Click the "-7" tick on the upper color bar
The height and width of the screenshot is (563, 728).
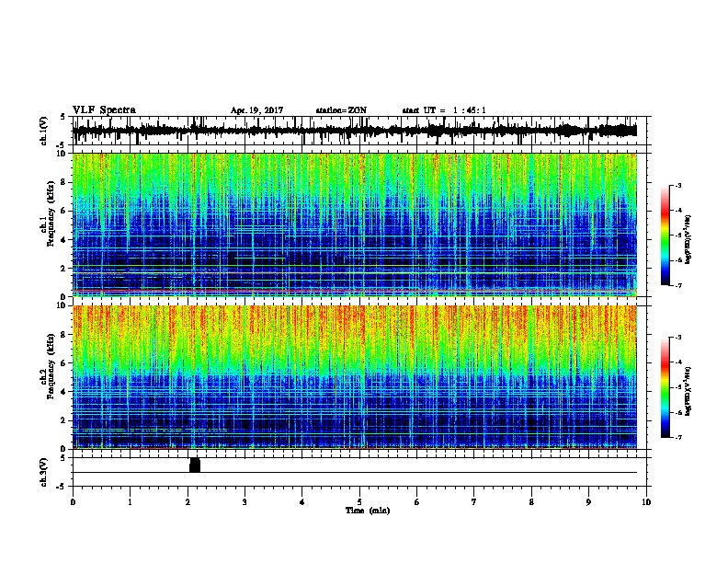677,285
